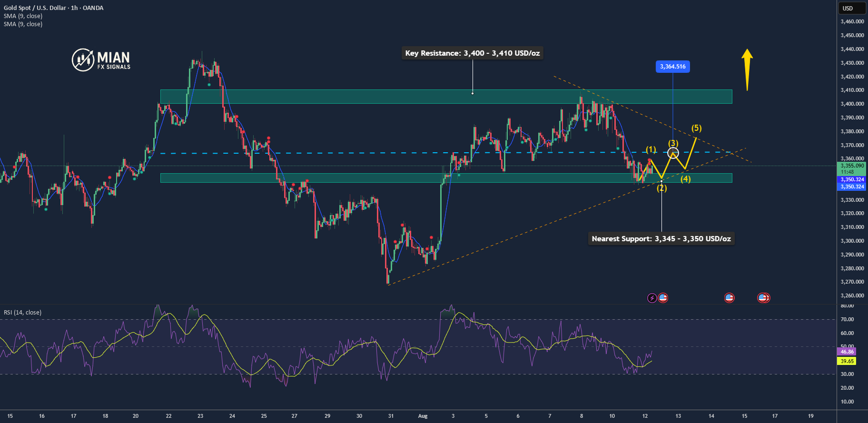Click the Aug label on time axis

coord(423,416)
